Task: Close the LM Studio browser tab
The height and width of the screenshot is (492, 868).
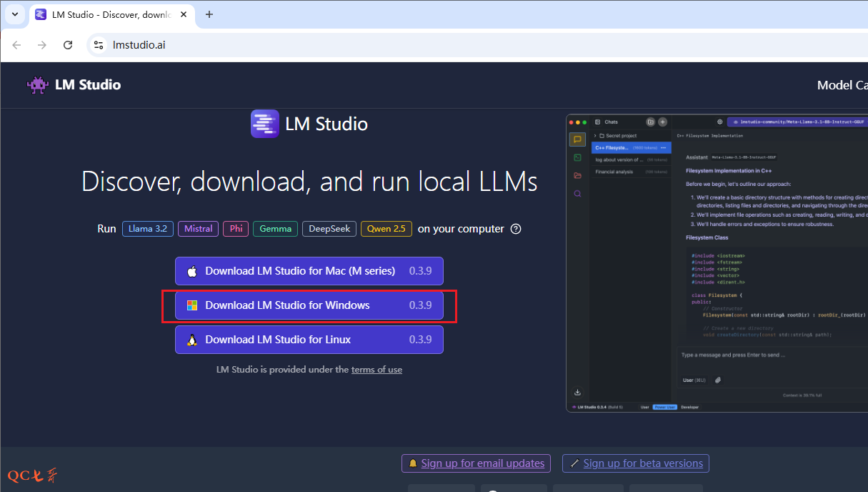Action: pos(184,14)
